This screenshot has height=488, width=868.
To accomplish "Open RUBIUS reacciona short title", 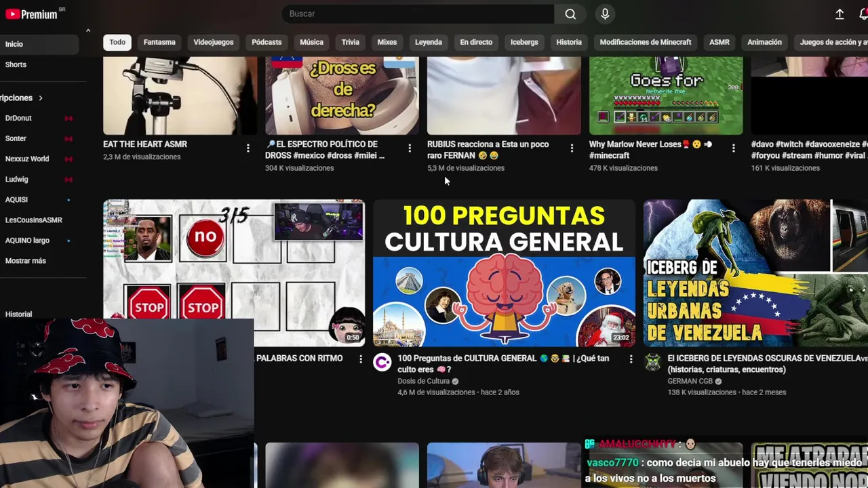I will coord(488,150).
